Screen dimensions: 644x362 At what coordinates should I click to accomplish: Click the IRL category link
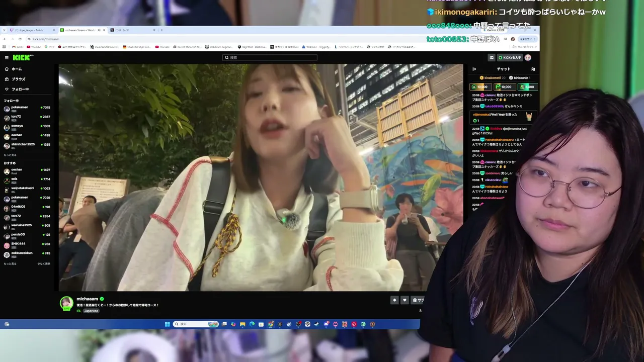click(x=79, y=311)
